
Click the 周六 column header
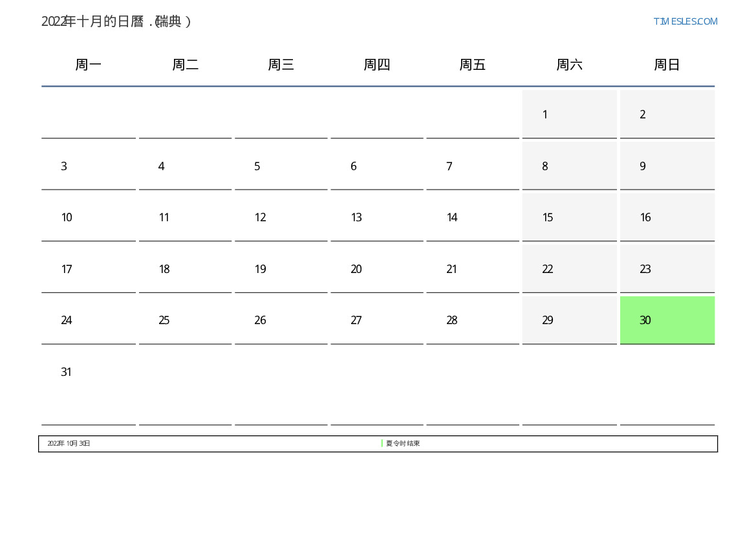[x=569, y=65]
